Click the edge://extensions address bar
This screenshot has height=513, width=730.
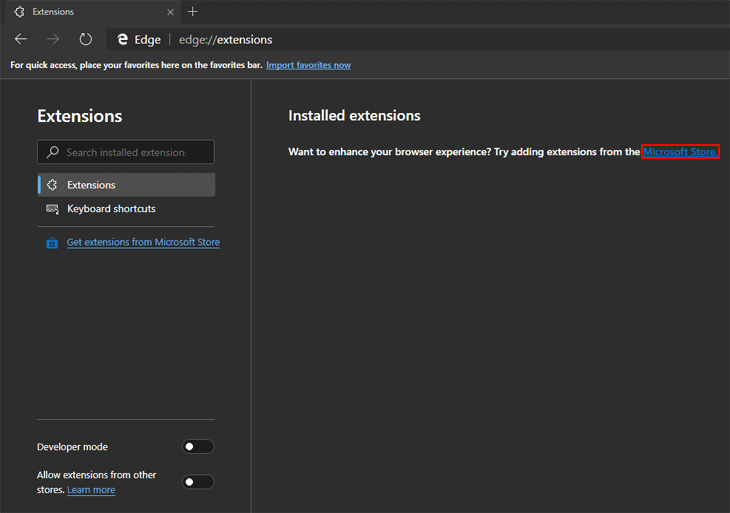click(419, 40)
